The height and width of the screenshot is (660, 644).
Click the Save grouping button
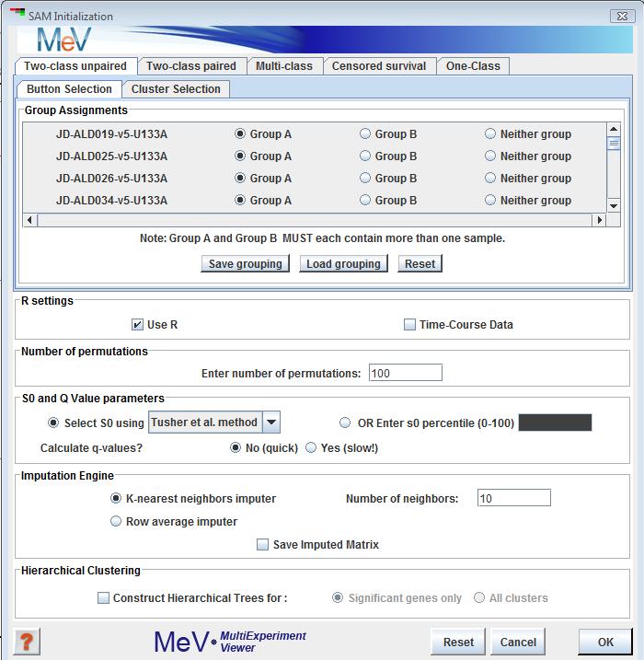(x=245, y=264)
